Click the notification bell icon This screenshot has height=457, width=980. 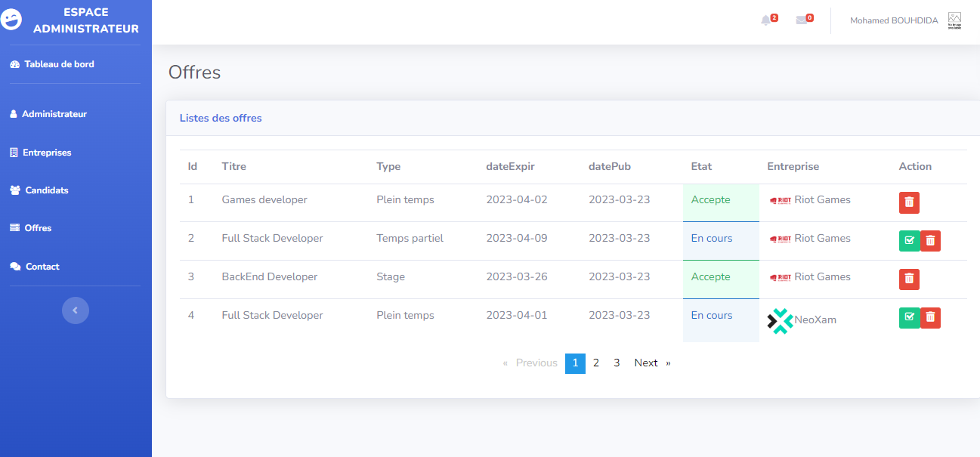(766, 20)
